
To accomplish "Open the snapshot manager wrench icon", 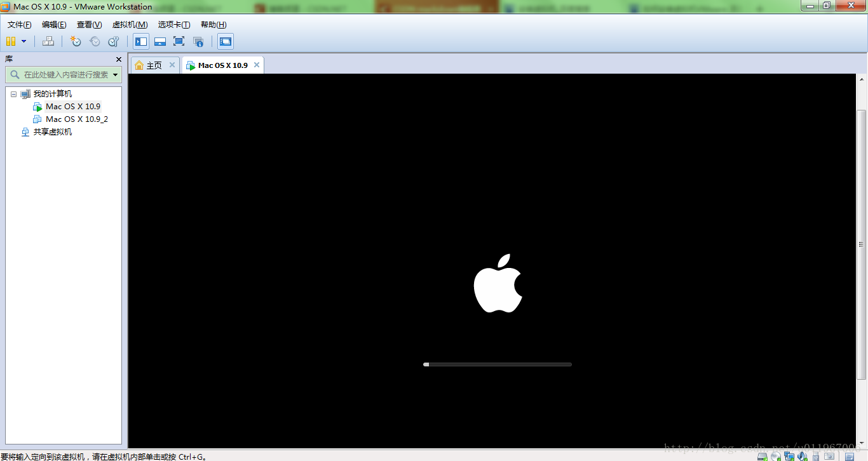I will pyautogui.click(x=114, y=41).
